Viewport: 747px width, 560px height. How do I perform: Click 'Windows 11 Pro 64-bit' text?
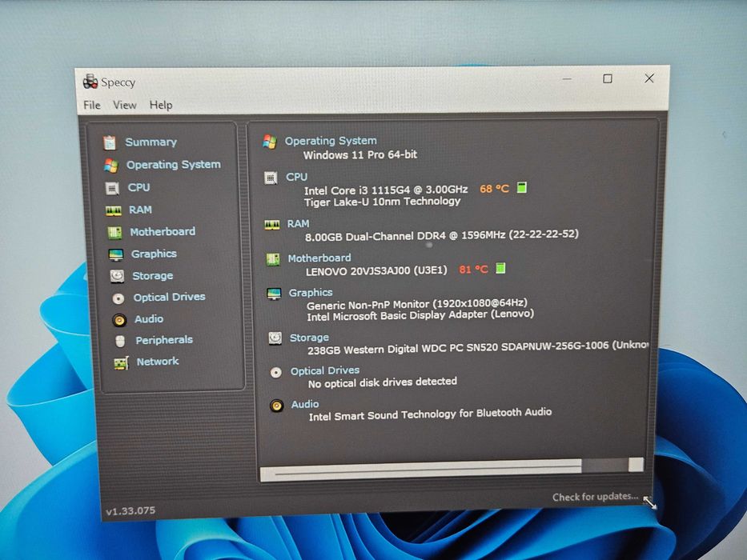click(x=360, y=155)
